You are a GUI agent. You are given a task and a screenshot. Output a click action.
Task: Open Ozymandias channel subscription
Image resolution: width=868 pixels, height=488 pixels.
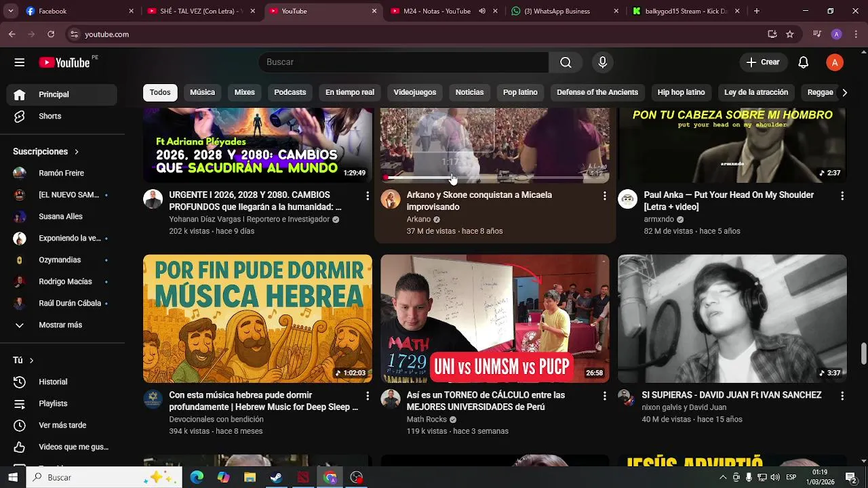coord(62,260)
